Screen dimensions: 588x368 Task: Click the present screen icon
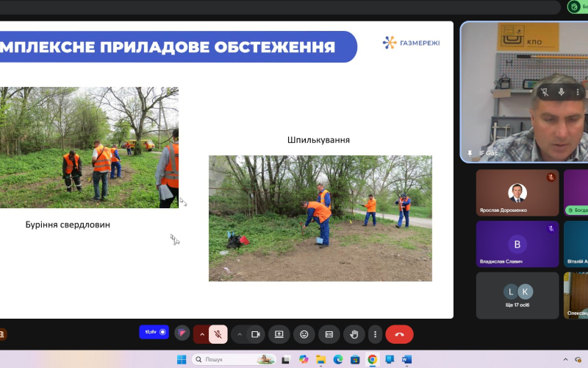tap(279, 334)
